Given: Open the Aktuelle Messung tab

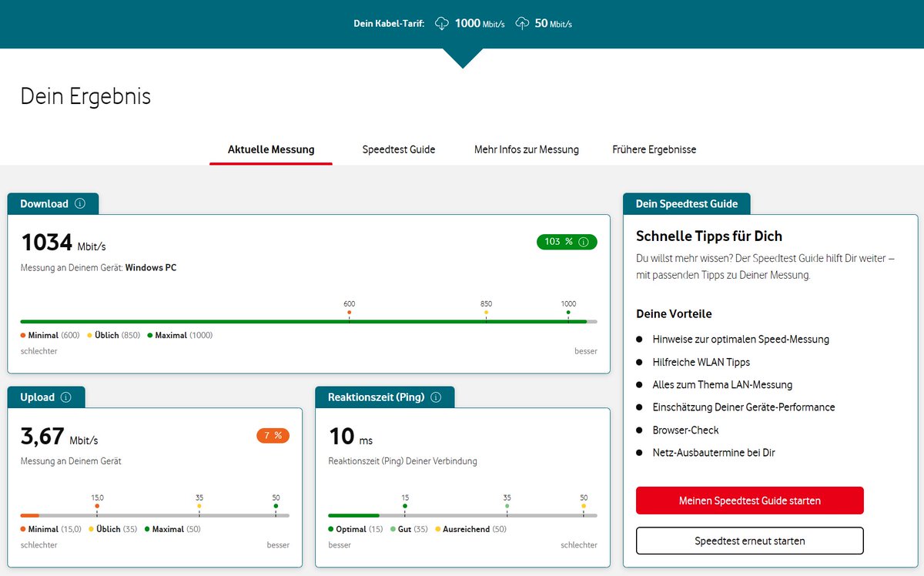Looking at the screenshot, I should coord(271,149).
